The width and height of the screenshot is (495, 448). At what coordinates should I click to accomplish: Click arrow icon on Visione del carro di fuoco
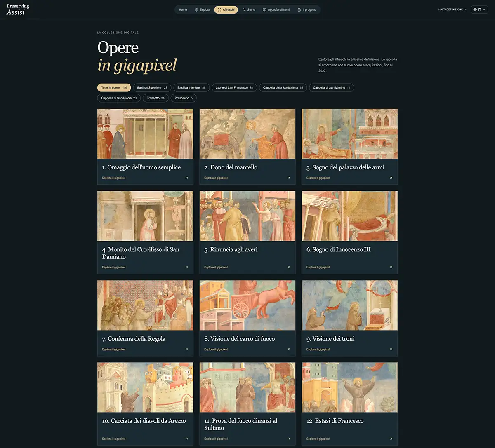289,349
